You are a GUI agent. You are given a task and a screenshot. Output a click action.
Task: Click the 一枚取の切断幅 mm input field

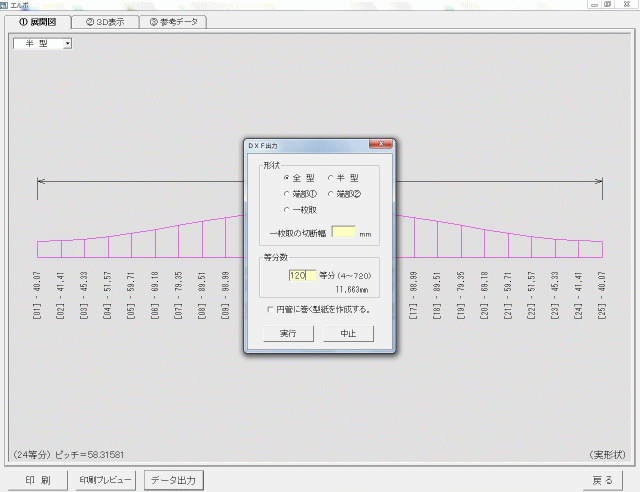(x=343, y=232)
